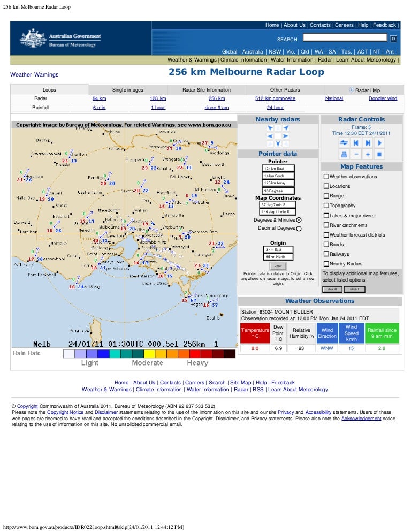The image size is (411, 532).
Task: Click the clear all map features button
Action: point(332,290)
